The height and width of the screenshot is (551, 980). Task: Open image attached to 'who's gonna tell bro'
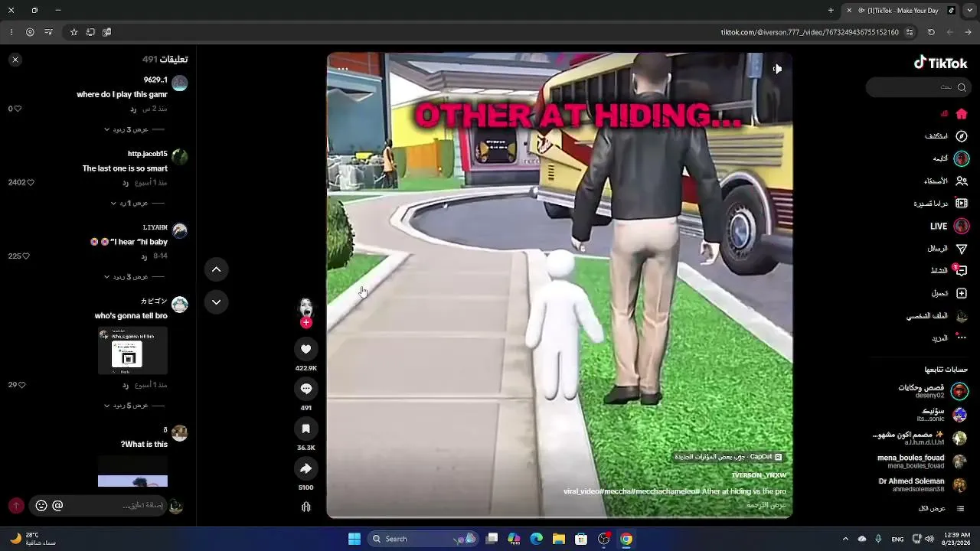coord(132,351)
